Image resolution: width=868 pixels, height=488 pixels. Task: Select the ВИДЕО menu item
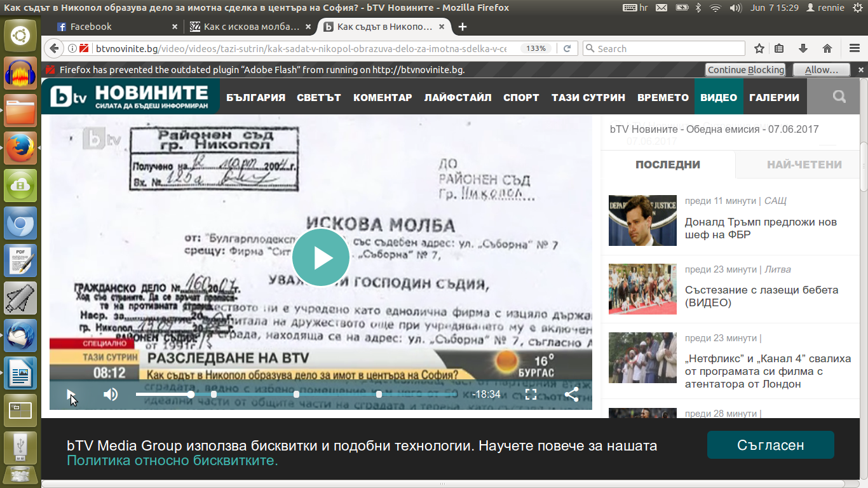(719, 97)
